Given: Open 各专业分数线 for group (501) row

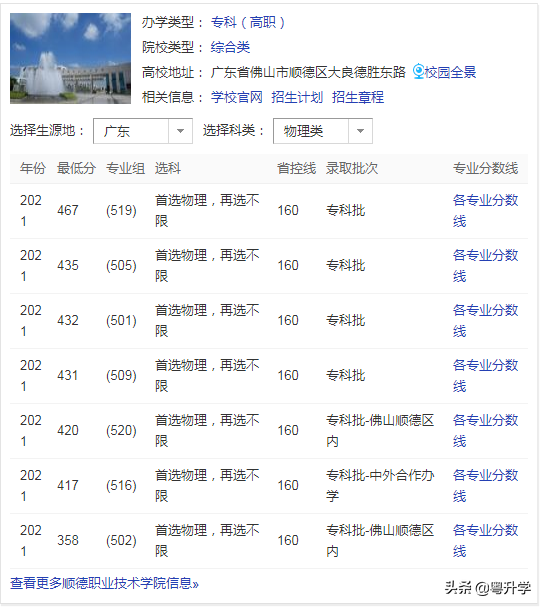Looking at the screenshot, I should click(485, 321).
